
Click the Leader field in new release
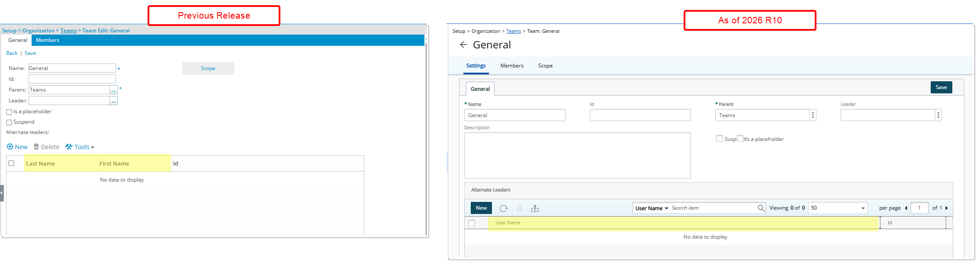tap(888, 115)
